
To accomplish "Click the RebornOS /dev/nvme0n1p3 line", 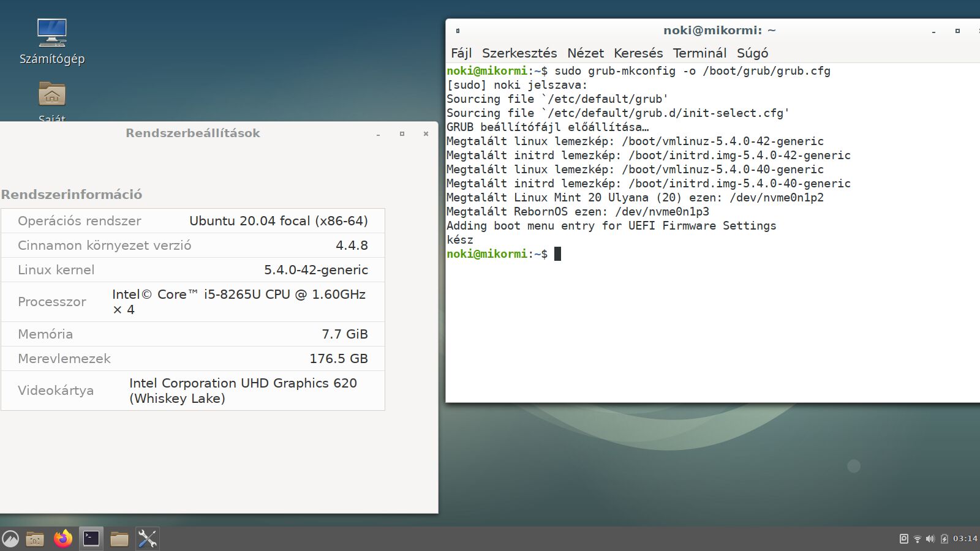I will click(578, 212).
